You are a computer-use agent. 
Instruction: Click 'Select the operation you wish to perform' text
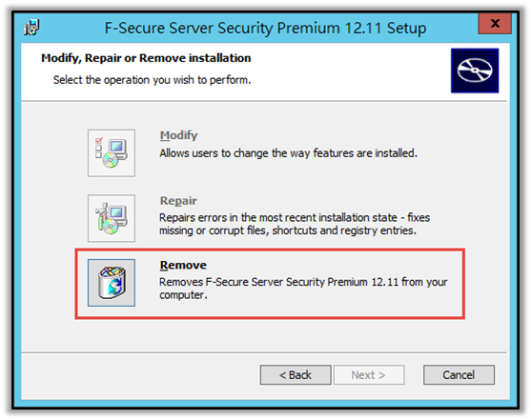tap(152, 80)
